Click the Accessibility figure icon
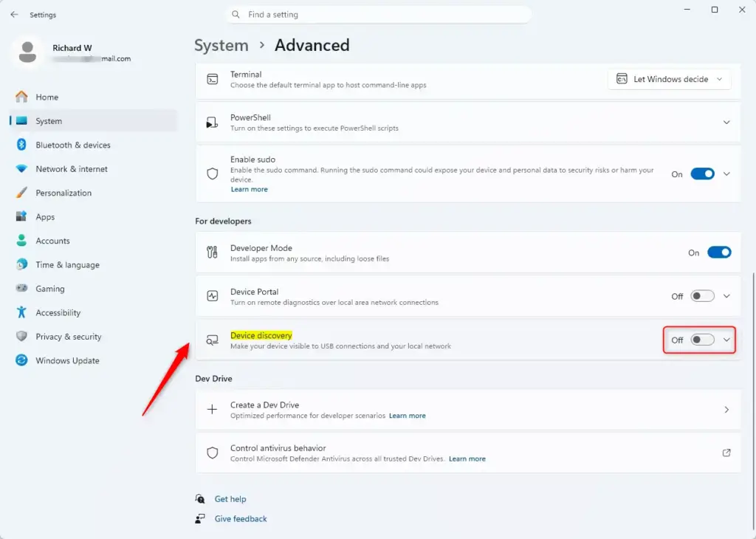Viewport: 756px width, 539px height. [21, 312]
